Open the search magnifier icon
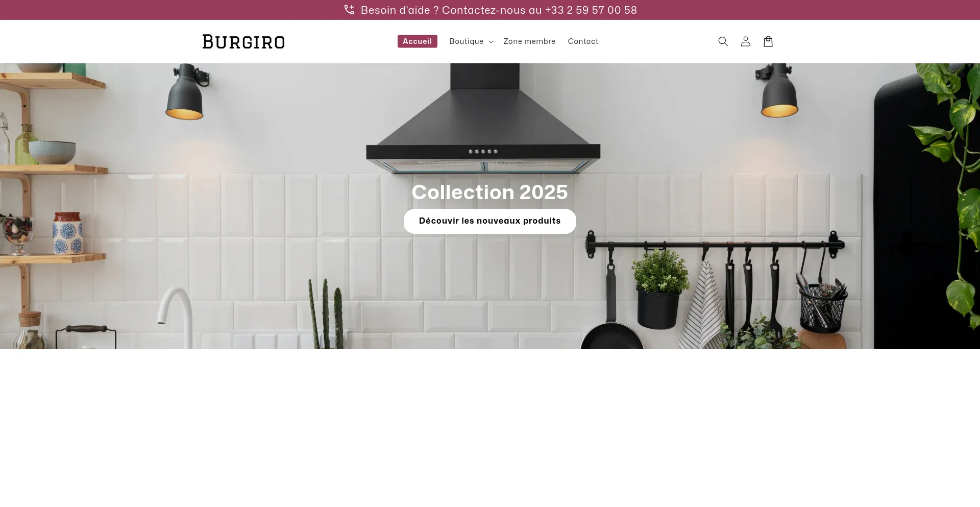This screenshot has width=980, height=507. click(723, 41)
